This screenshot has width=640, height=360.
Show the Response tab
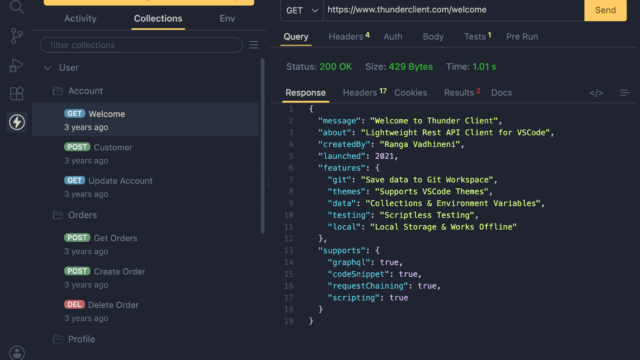tap(305, 93)
